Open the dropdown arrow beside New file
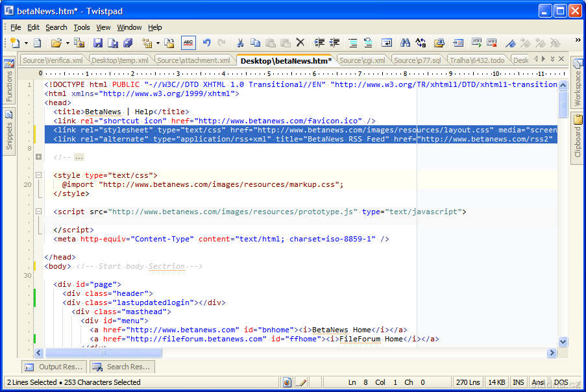Screen dimensions: 586x392 (26, 43)
